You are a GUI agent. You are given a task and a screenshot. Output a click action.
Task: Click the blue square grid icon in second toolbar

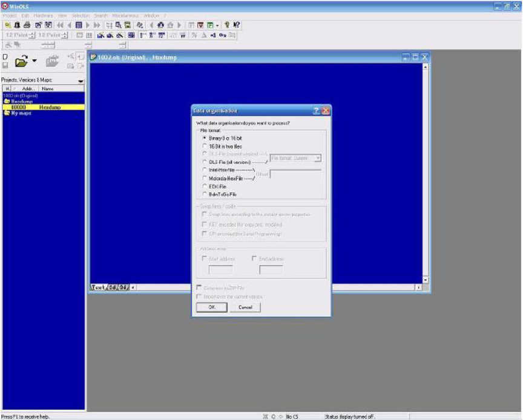click(x=131, y=35)
